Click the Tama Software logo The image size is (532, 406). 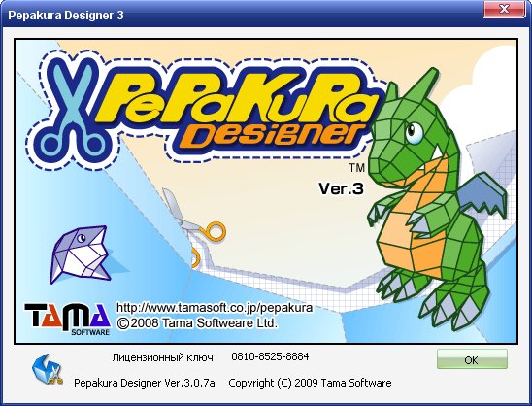[x=68, y=320]
